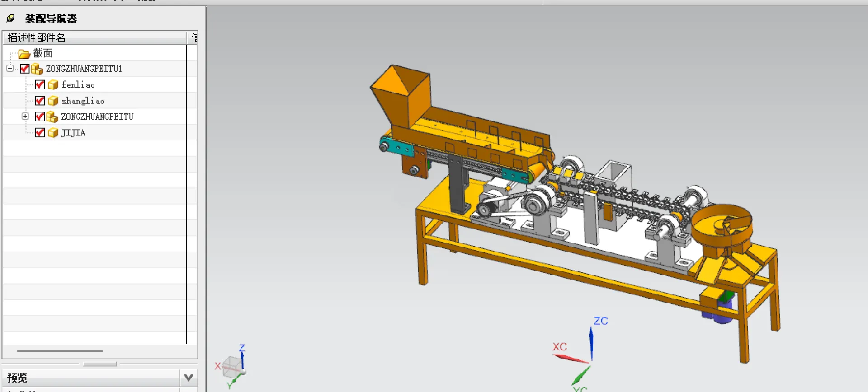Select the fenliao tree row label

pos(78,85)
